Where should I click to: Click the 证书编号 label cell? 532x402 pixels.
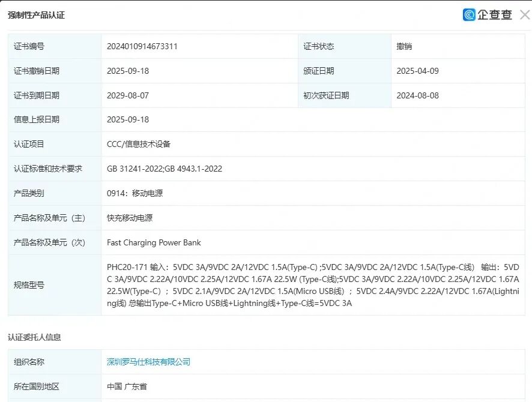coord(55,46)
